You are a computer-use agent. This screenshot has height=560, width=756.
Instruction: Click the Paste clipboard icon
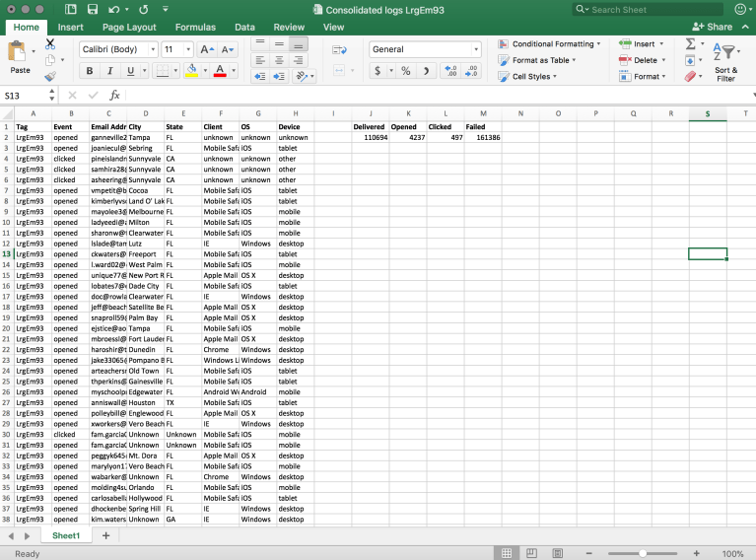coord(18,51)
